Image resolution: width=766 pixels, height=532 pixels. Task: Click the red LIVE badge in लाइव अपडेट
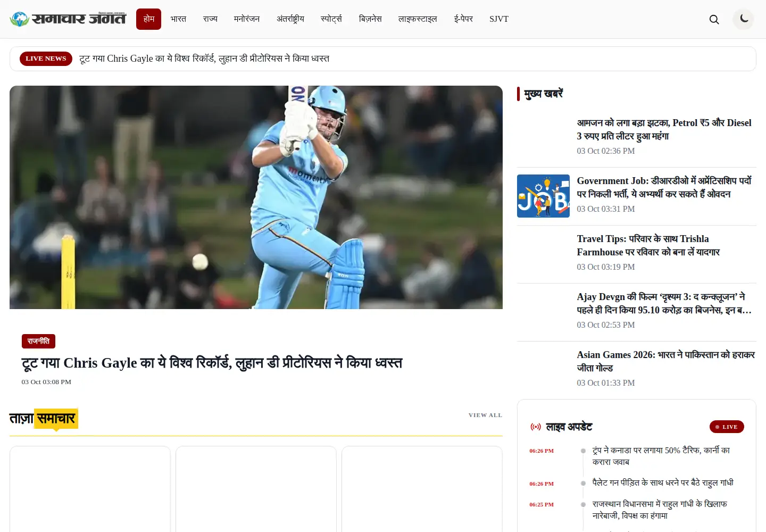pyautogui.click(x=727, y=427)
